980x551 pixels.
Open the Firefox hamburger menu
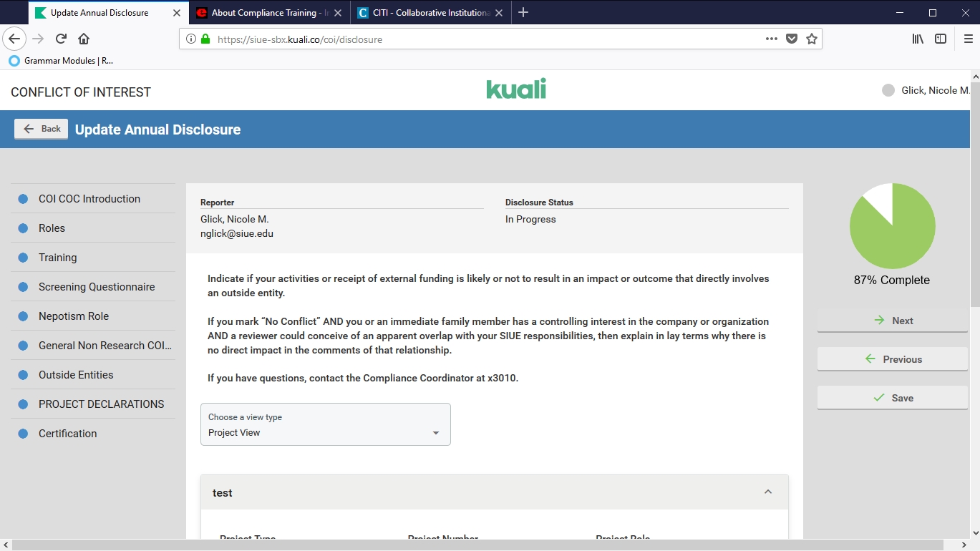968,39
